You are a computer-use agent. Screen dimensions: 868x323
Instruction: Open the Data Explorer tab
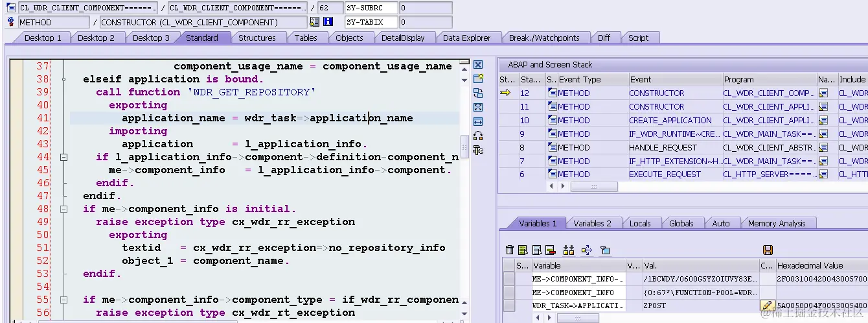(467, 38)
